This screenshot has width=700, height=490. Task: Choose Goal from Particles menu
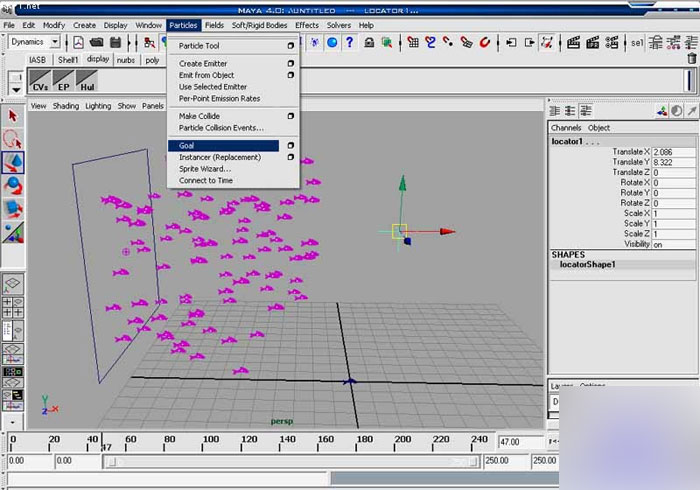[x=223, y=146]
